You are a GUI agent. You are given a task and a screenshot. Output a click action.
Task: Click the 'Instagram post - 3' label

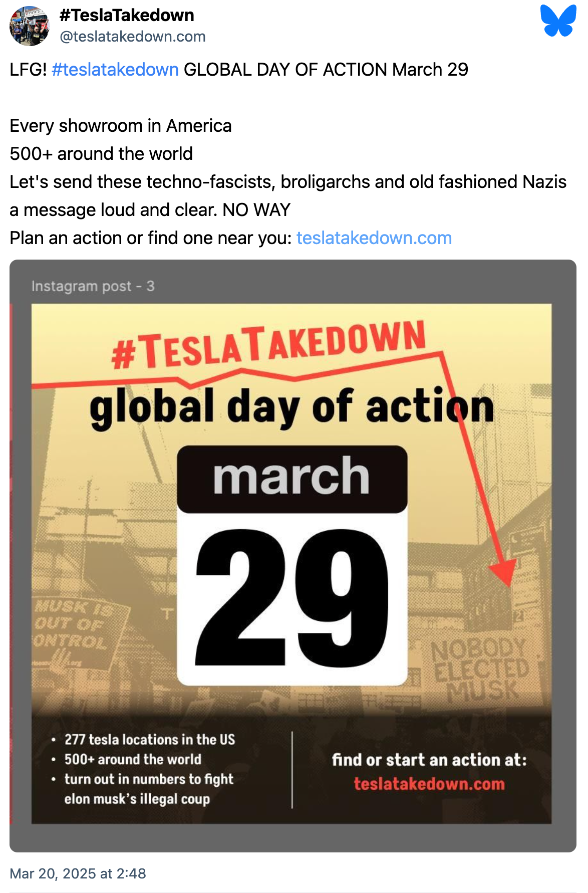point(93,286)
